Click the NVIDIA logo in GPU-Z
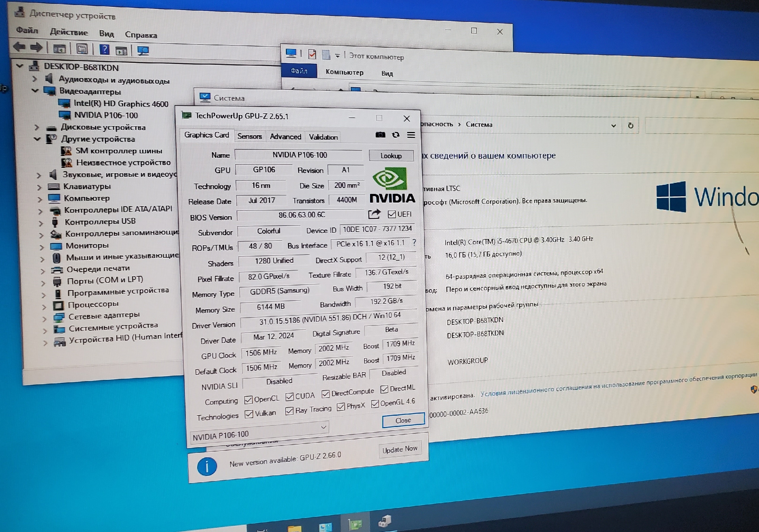This screenshot has width=759, height=532. click(x=392, y=185)
